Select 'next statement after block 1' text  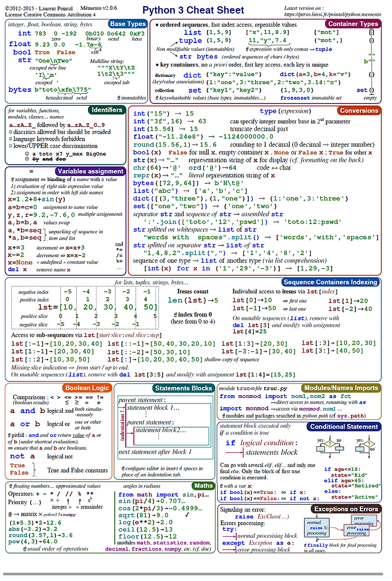click(155, 452)
